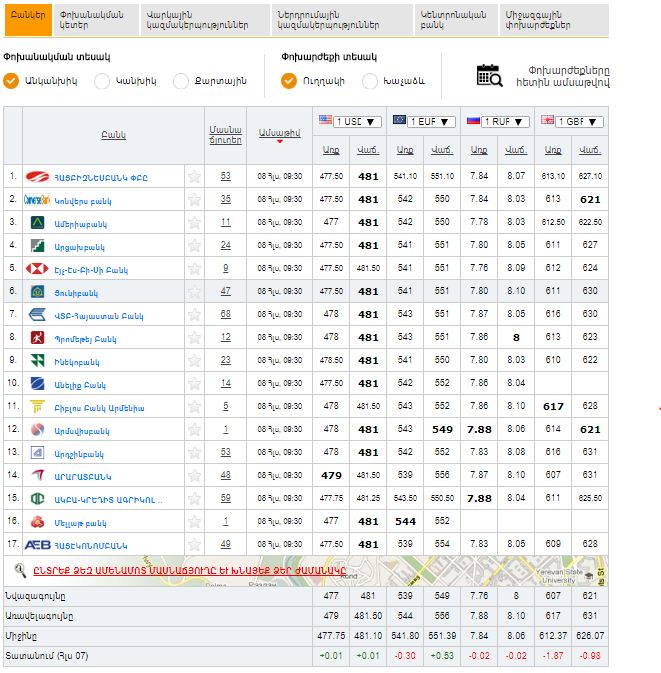
Task: Open the Ինեկոբանկ bank link
Action: tap(77, 361)
